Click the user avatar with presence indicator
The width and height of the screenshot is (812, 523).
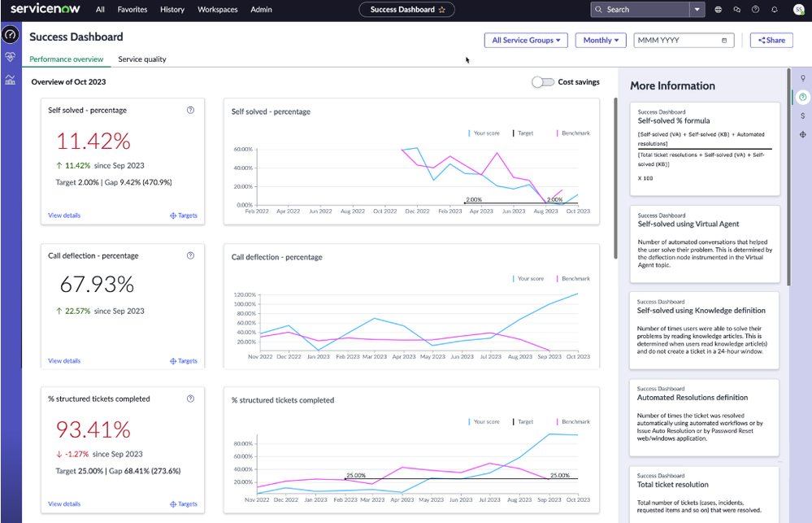797,10
